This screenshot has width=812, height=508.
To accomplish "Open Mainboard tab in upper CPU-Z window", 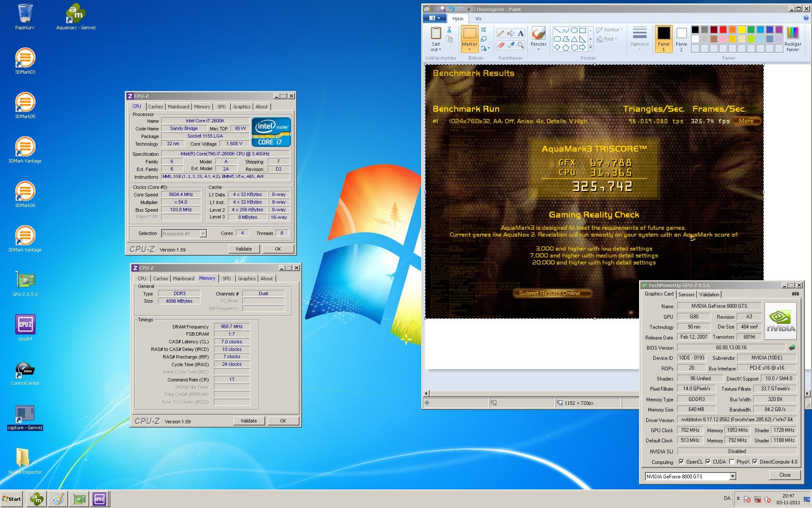I will (x=178, y=107).
